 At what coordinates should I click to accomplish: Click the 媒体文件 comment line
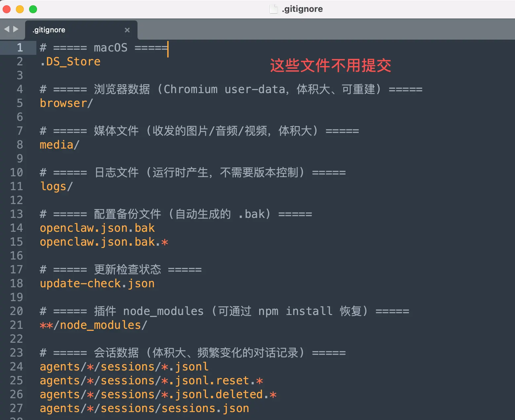click(x=199, y=131)
